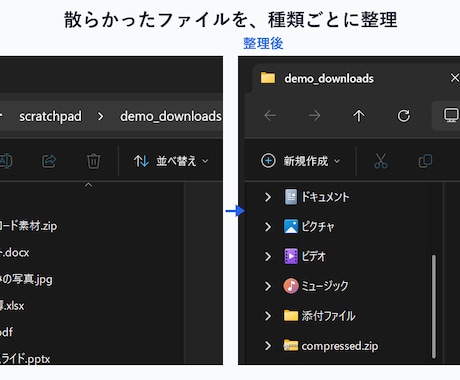
Task: Click the Copy icon in right window toolbar
Action: click(425, 161)
